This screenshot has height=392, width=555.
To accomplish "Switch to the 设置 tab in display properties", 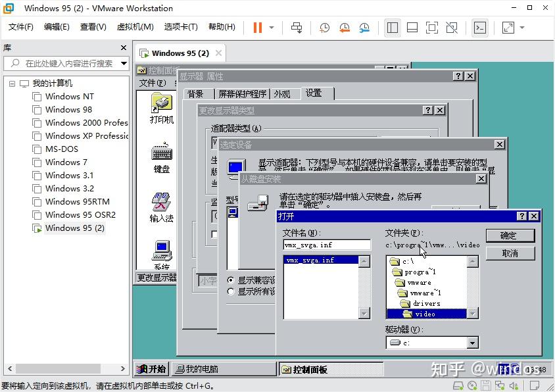I will coord(315,93).
